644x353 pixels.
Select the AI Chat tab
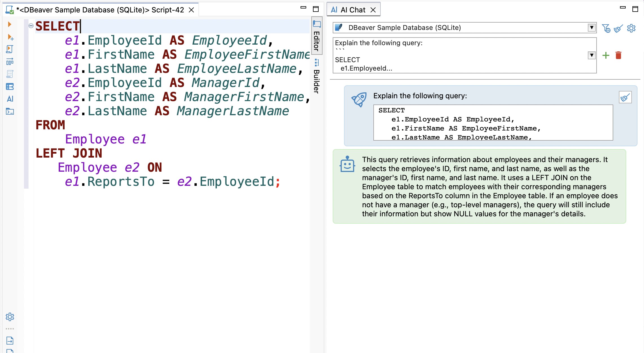(353, 10)
